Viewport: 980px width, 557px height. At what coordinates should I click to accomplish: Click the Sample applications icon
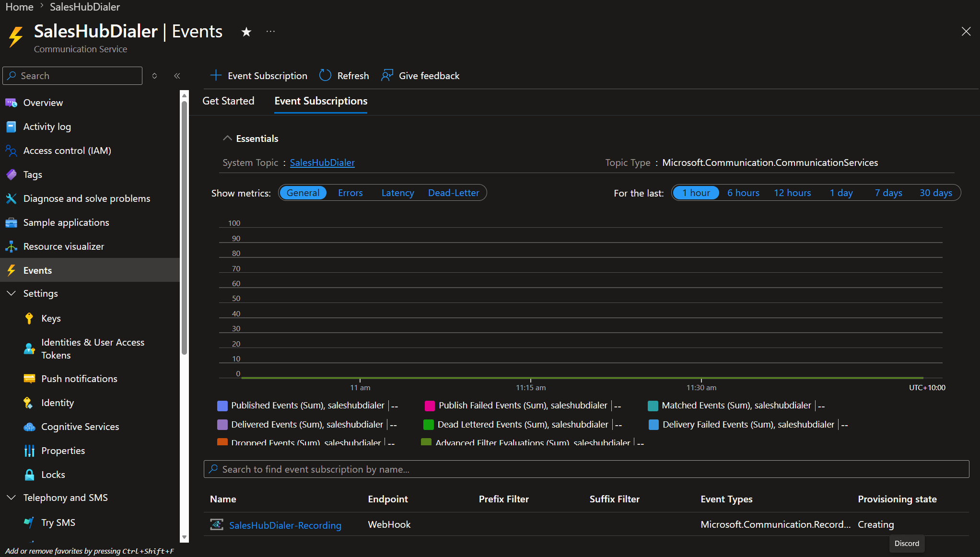click(x=11, y=222)
